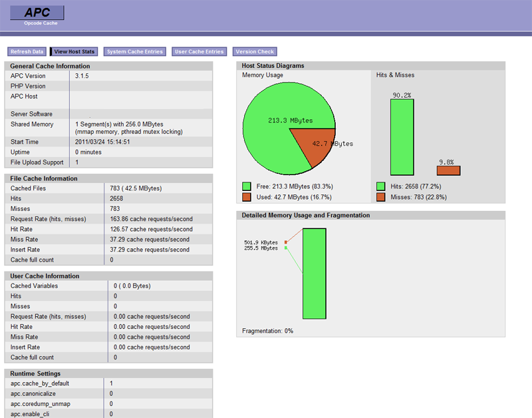Click the orange marker beside 501.9 KBytes
Screen dimensions: 532x418
(286, 242)
